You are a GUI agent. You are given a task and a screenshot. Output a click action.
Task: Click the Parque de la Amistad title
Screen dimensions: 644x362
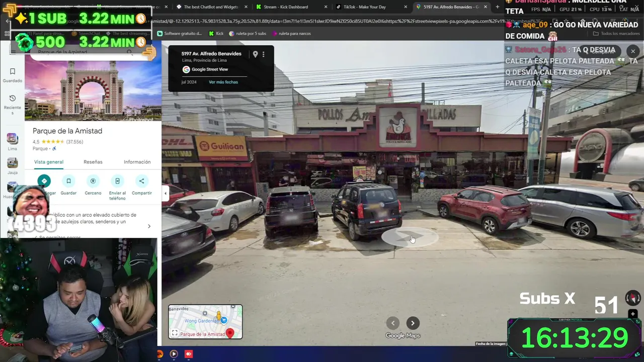point(67,131)
